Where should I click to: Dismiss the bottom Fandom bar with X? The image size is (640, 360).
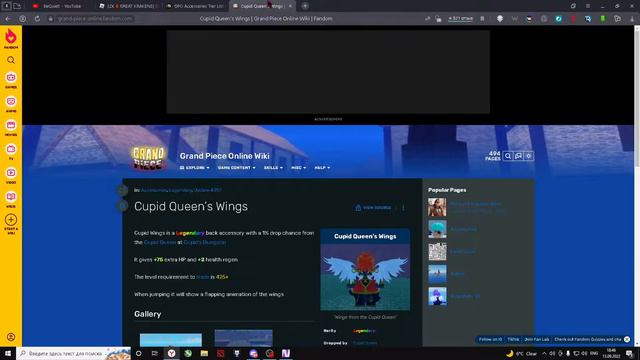point(627,339)
